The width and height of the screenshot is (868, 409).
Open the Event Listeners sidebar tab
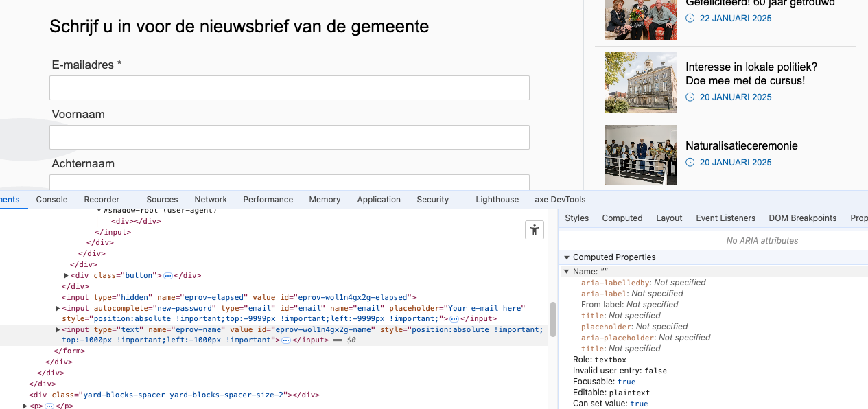tap(725, 218)
